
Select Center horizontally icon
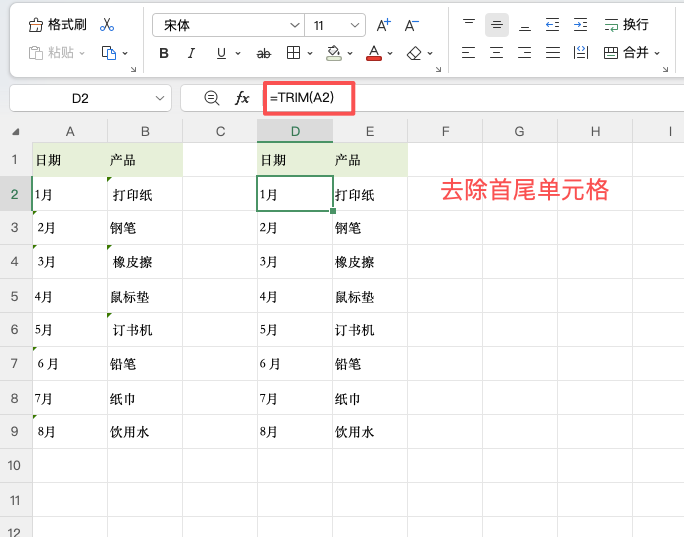(x=496, y=53)
